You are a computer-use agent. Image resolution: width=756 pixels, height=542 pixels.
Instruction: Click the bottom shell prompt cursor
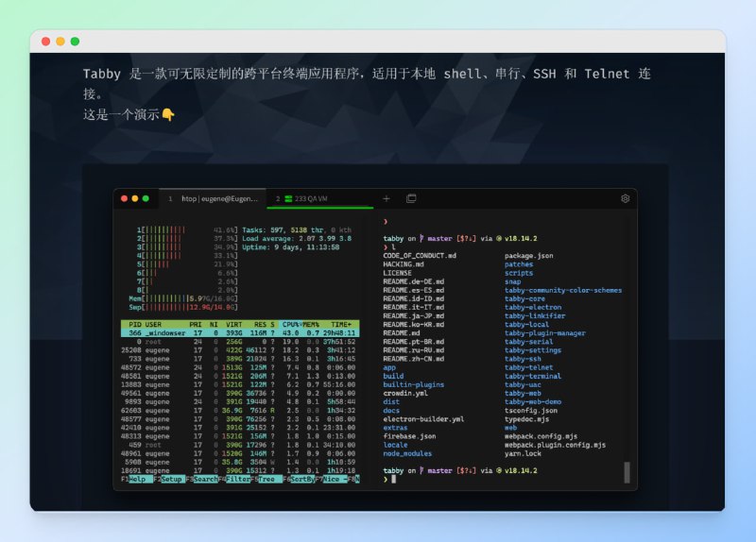[393, 479]
